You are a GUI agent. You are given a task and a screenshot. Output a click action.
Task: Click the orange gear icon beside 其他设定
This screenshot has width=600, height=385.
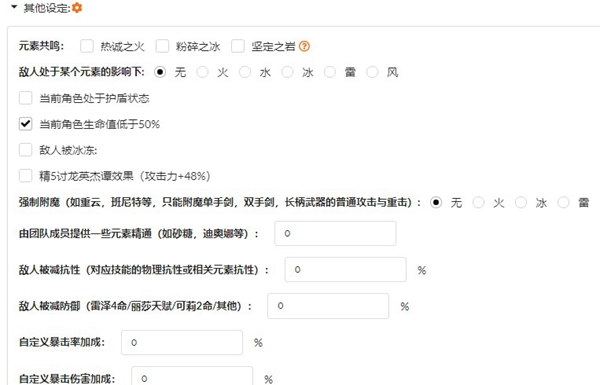tap(77, 8)
